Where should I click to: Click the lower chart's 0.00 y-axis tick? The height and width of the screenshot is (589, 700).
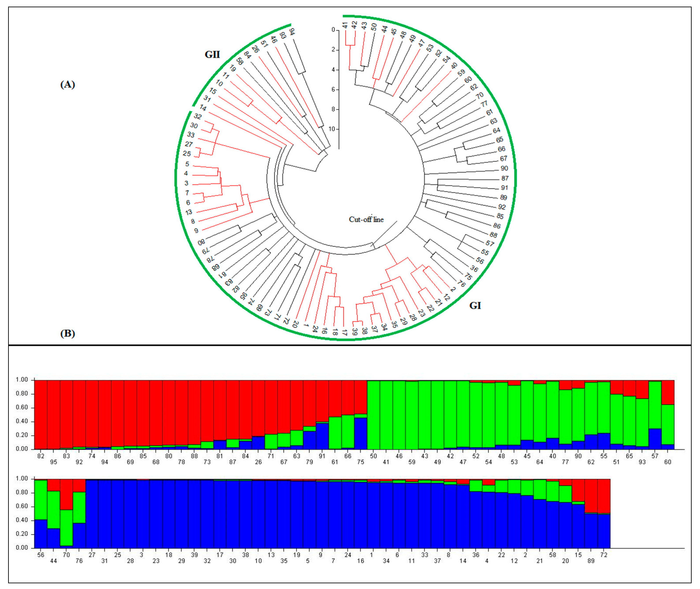[x=22, y=548]
